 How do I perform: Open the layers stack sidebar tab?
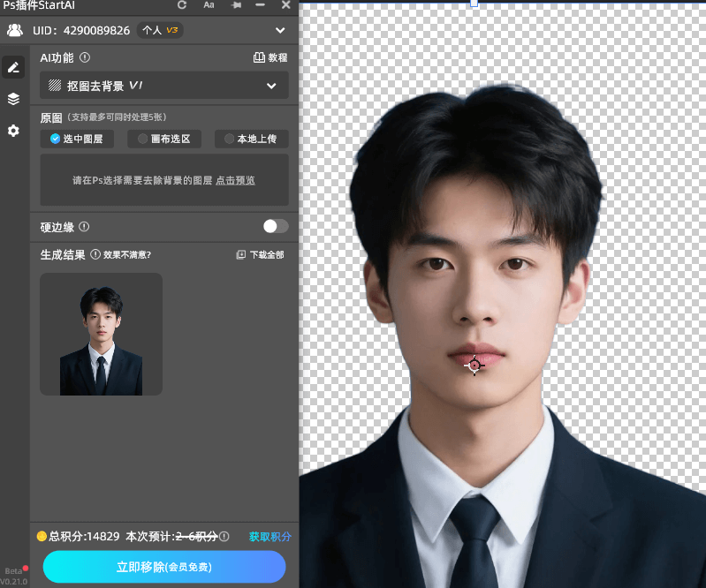pos(13,99)
